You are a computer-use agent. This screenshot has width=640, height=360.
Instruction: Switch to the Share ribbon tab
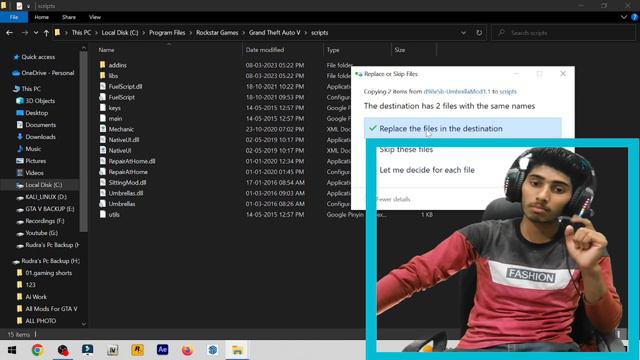coord(69,17)
